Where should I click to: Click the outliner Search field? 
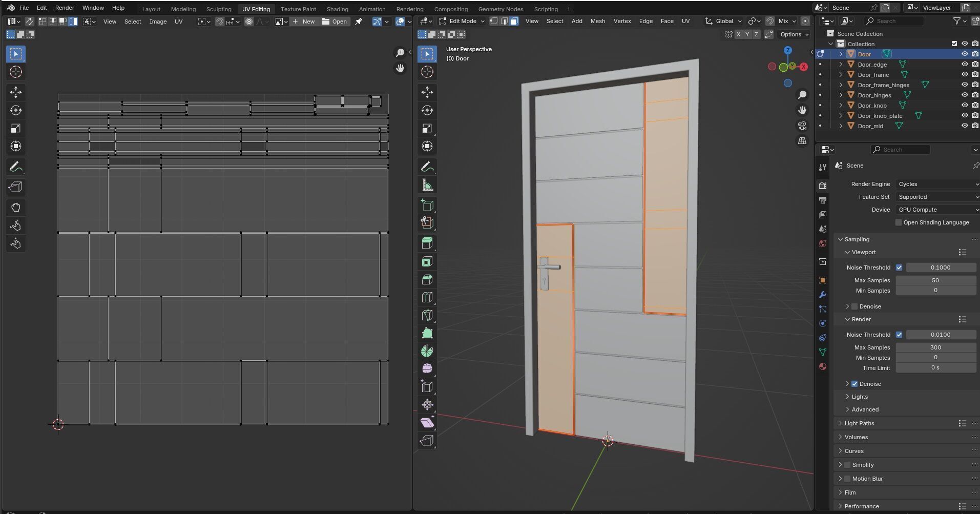click(894, 21)
